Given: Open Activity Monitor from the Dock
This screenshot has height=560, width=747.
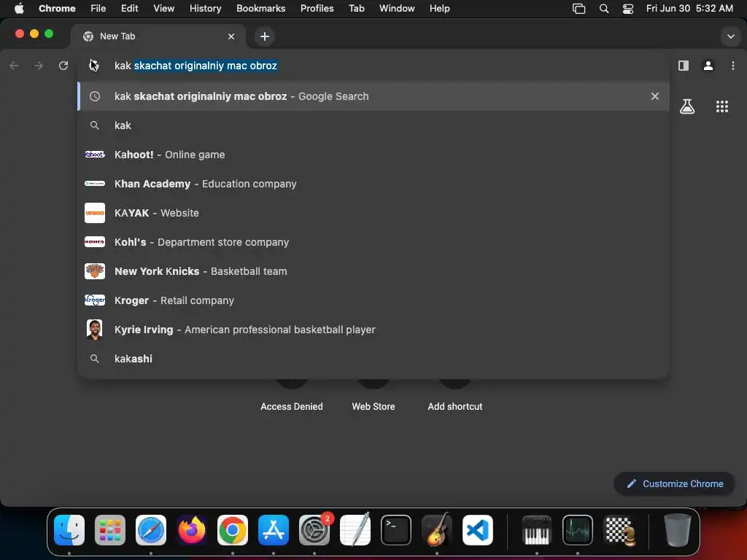Looking at the screenshot, I should [578, 530].
